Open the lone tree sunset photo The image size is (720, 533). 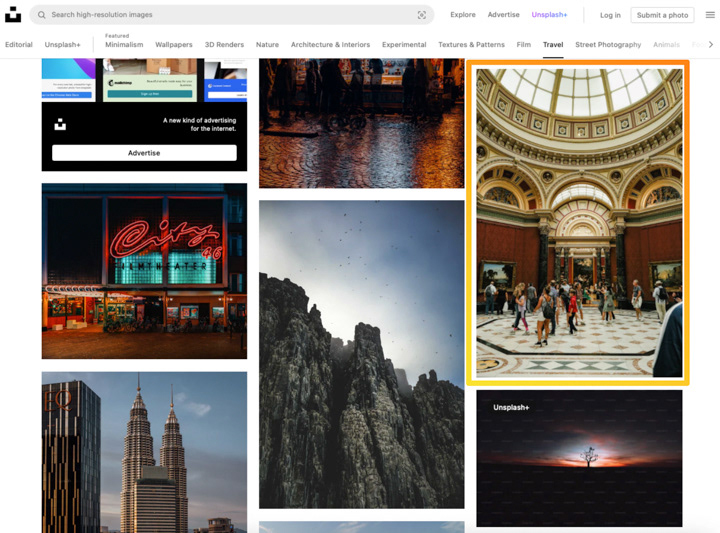pyautogui.click(x=579, y=458)
